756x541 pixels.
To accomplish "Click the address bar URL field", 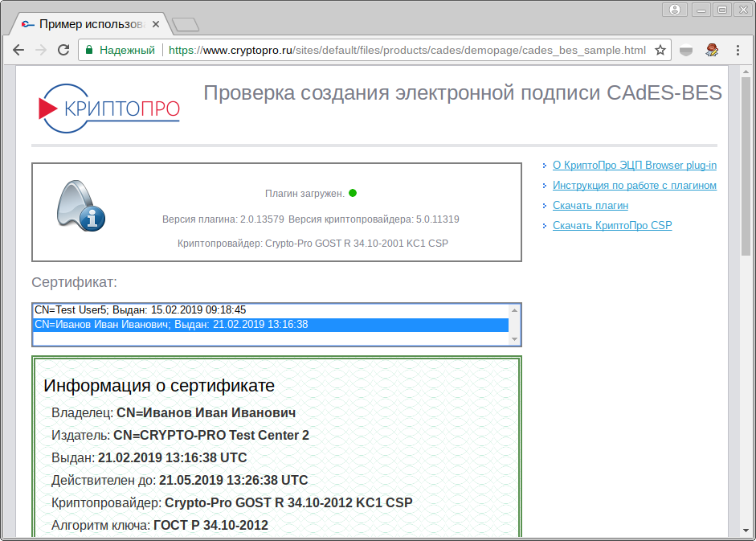I will coord(407,50).
